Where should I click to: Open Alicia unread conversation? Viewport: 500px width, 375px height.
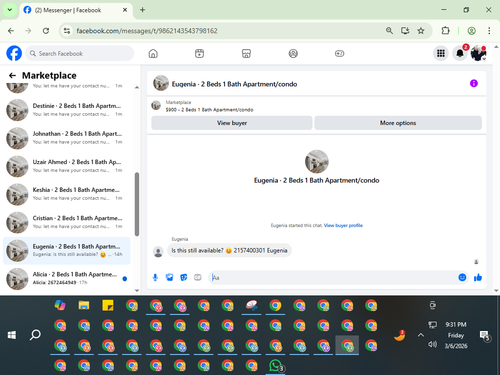(67, 278)
